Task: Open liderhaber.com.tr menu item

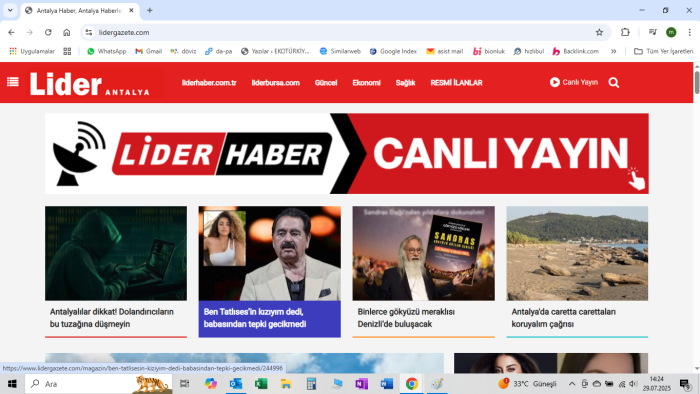Action: tap(209, 83)
